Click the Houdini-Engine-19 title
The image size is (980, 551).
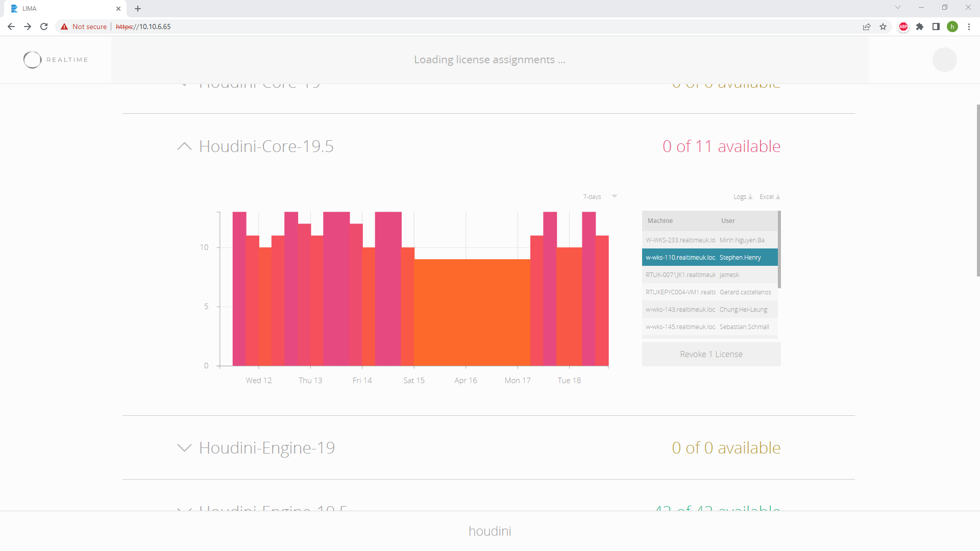click(267, 448)
